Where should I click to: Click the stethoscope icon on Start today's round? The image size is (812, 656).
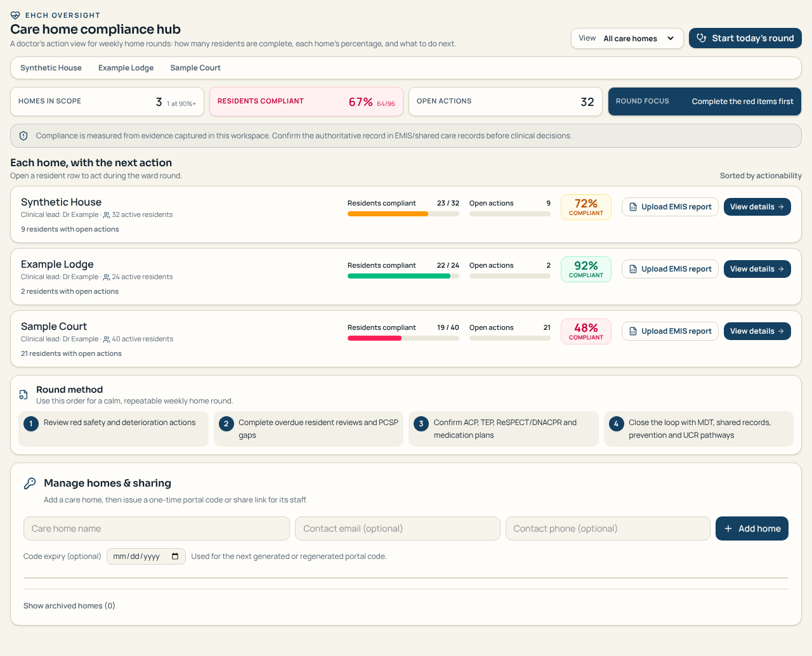(702, 38)
